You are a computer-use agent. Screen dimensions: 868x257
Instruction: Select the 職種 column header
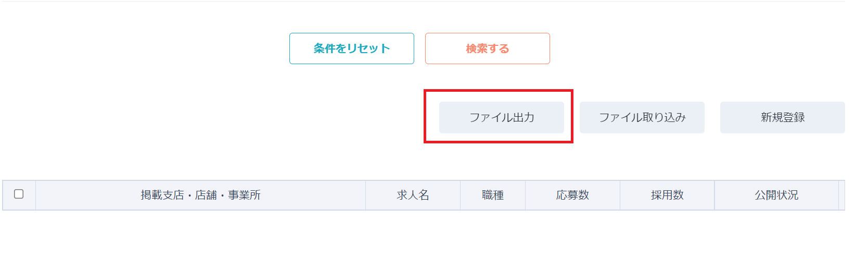click(x=492, y=195)
